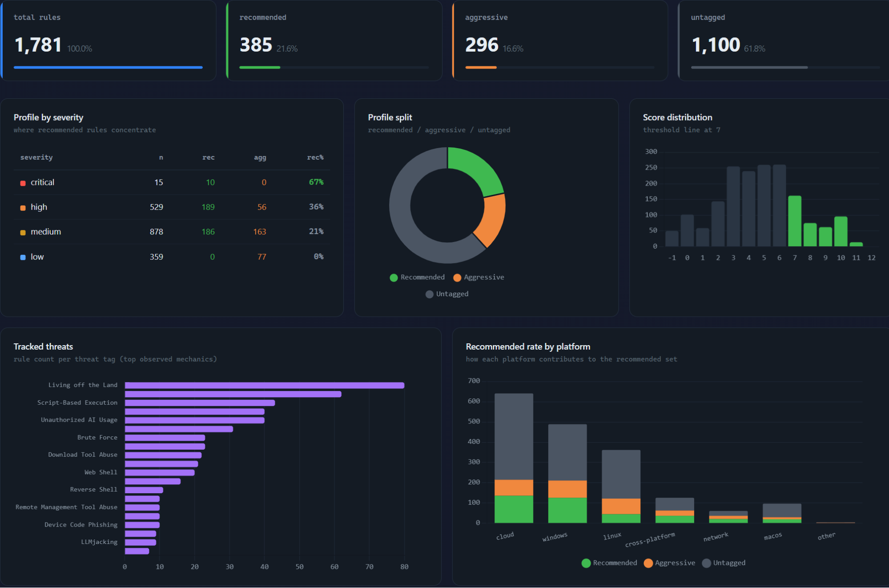This screenshot has height=588, width=889.
Task: Click the windows platform green recommended segment
Action: click(567, 510)
